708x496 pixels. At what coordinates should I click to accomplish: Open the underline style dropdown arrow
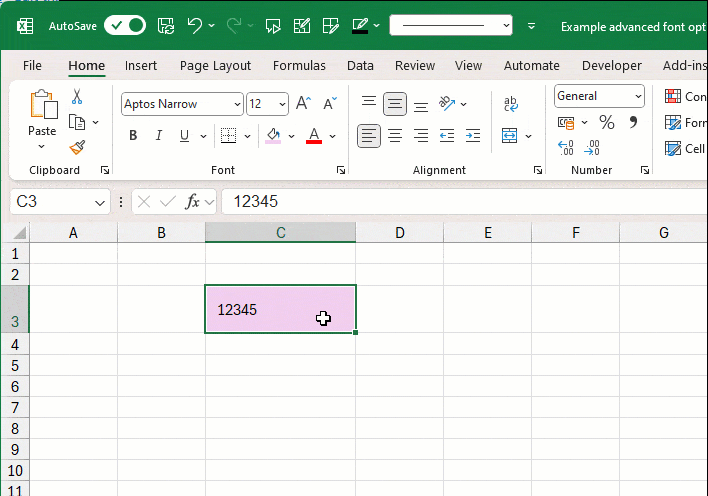[x=204, y=136]
